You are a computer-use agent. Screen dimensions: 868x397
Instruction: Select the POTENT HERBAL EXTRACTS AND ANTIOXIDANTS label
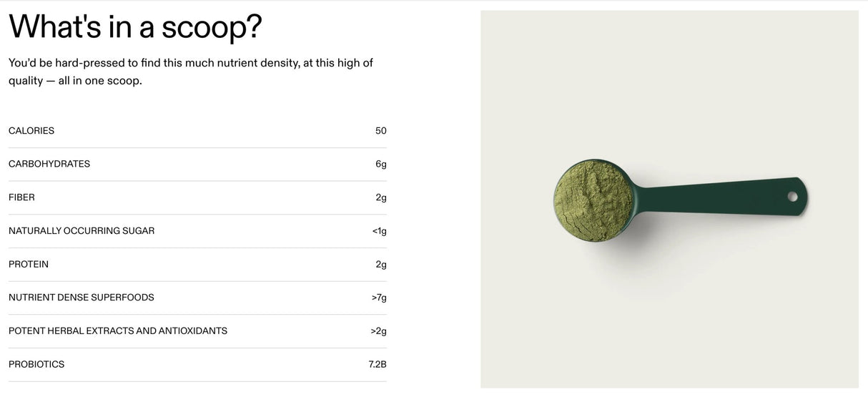pos(118,331)
